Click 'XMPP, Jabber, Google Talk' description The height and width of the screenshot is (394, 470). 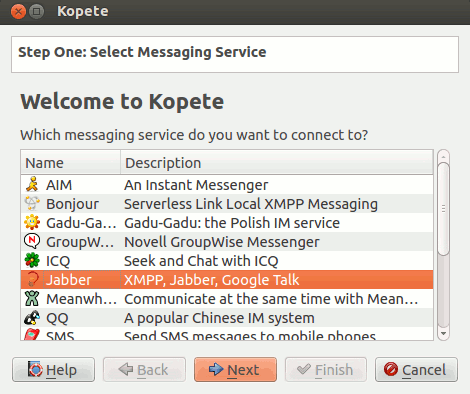211,280
